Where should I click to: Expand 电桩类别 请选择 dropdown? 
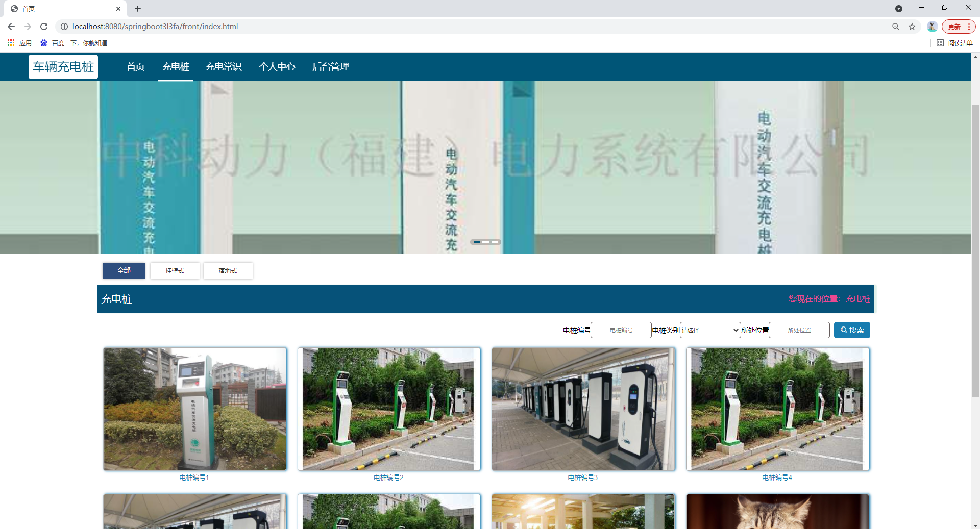coord(710,330)
